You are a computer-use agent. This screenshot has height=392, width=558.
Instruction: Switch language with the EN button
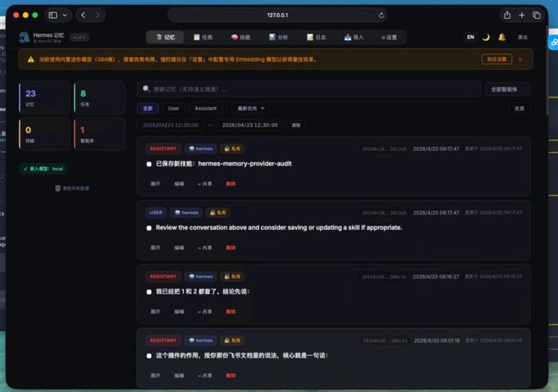coord(470,37)
